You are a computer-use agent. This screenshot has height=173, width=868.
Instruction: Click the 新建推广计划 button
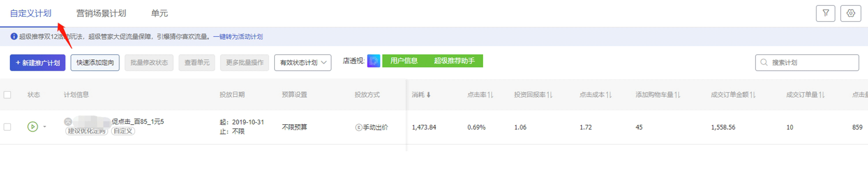37,63
